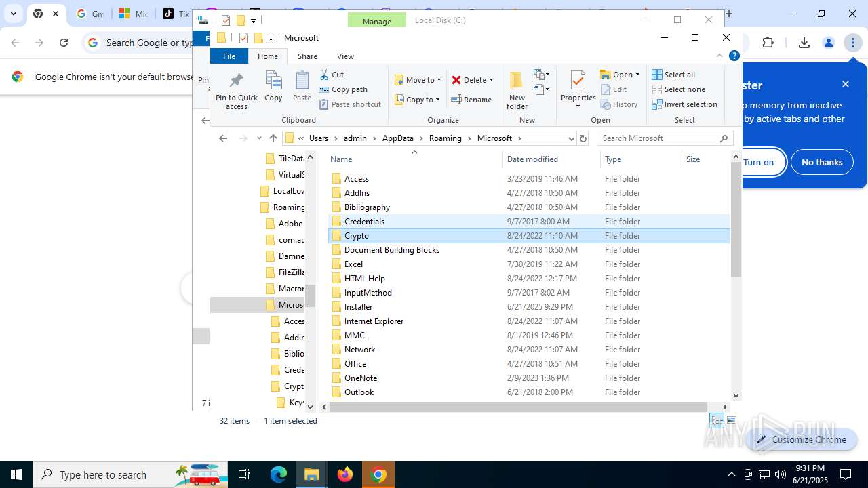This screenshot has width=868, height=488.
Task: Open recent locations dropdown arrow
Action: pyautogui.click(x=258, y=138)
